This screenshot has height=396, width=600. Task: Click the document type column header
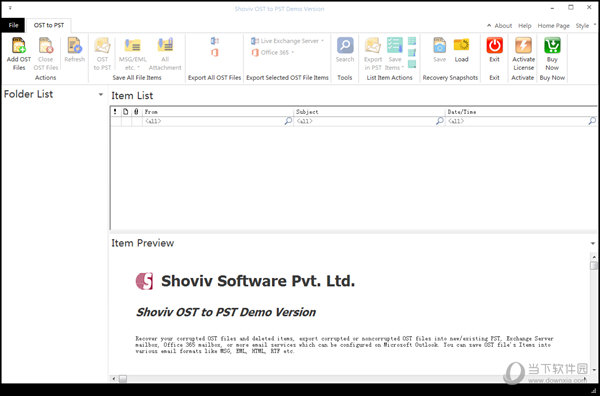point(126,112)
